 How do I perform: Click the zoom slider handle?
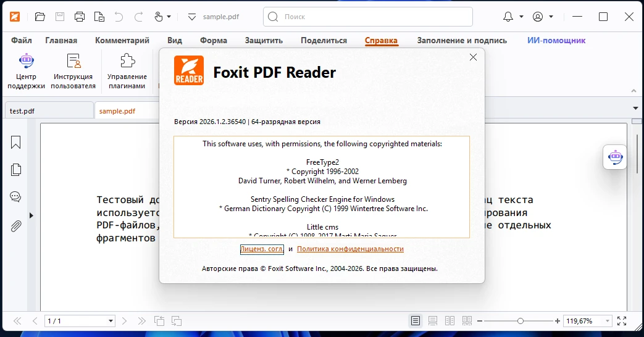click(521, 321)
